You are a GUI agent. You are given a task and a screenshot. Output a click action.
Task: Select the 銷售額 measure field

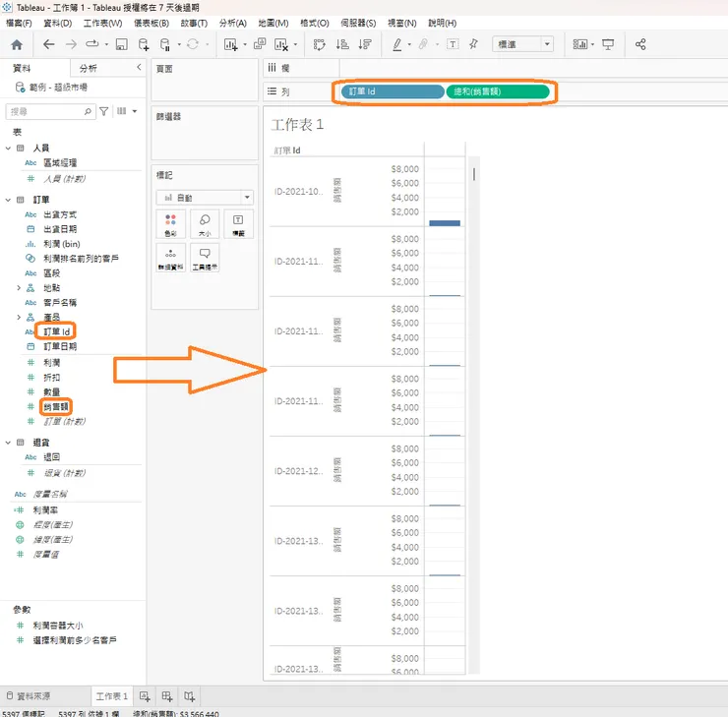coord(56,407)
